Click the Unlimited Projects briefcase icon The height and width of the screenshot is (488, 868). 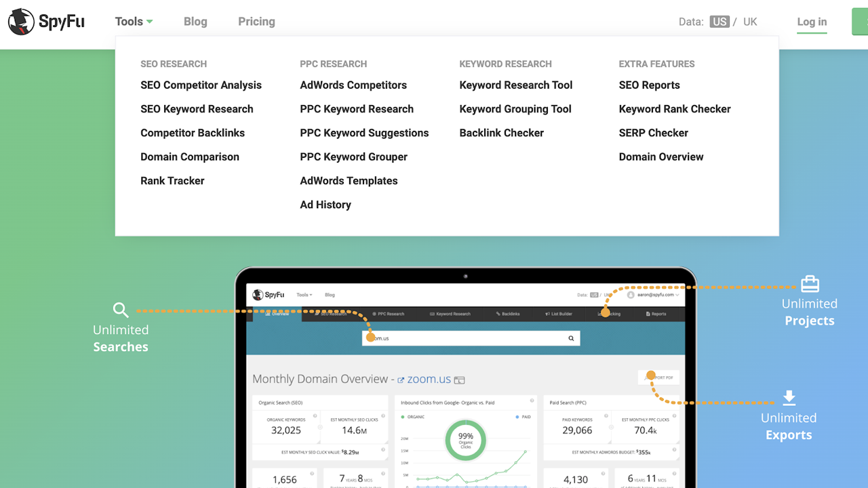810,283
